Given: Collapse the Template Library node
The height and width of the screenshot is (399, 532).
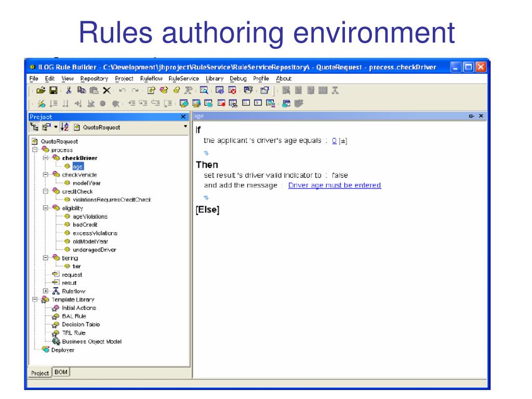Looking at the screenshot, I should (35, 300).
